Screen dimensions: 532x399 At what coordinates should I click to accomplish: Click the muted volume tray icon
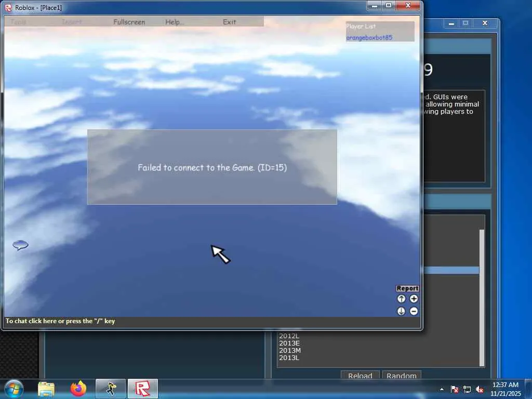click(480, 389)
